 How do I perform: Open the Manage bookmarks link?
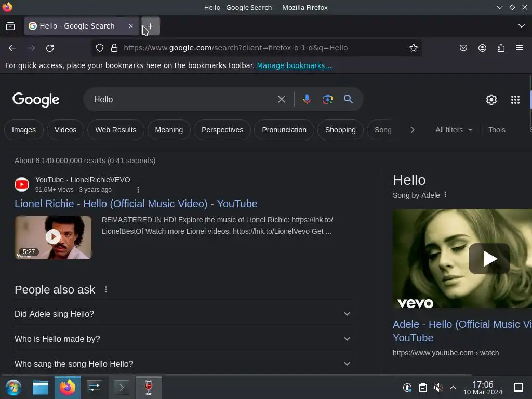[294, 65]
